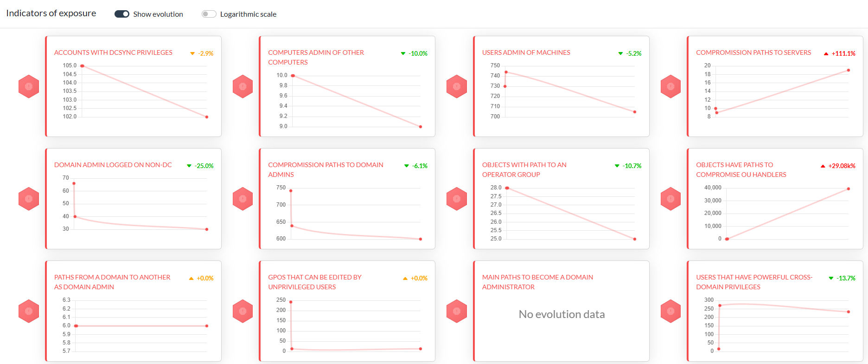
Task: Enable the Logarithmic scale toggle
Action: [209, 14]
